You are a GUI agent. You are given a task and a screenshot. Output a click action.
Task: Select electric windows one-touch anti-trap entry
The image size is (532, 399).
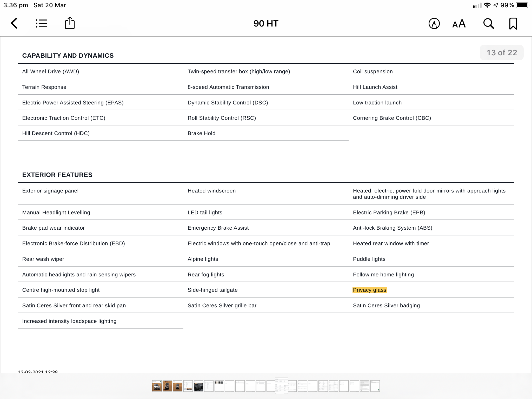[x=259, y=243]
